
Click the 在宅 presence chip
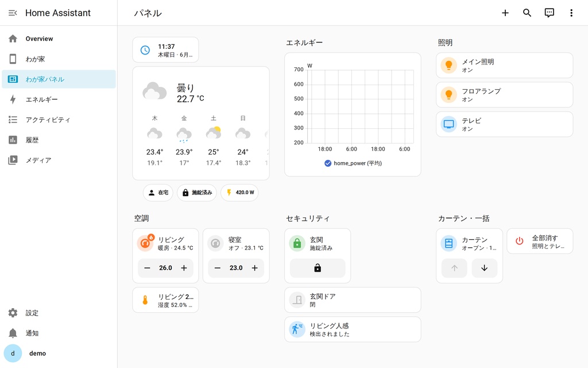(x=158, y=193)
